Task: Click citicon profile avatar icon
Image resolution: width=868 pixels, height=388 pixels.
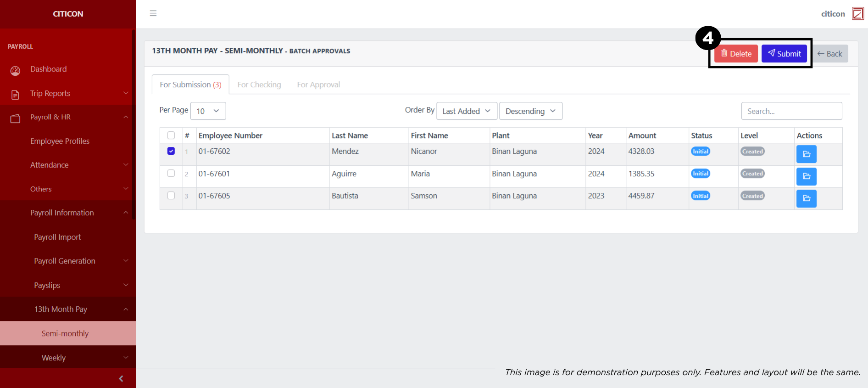Action: coord(857,14)
